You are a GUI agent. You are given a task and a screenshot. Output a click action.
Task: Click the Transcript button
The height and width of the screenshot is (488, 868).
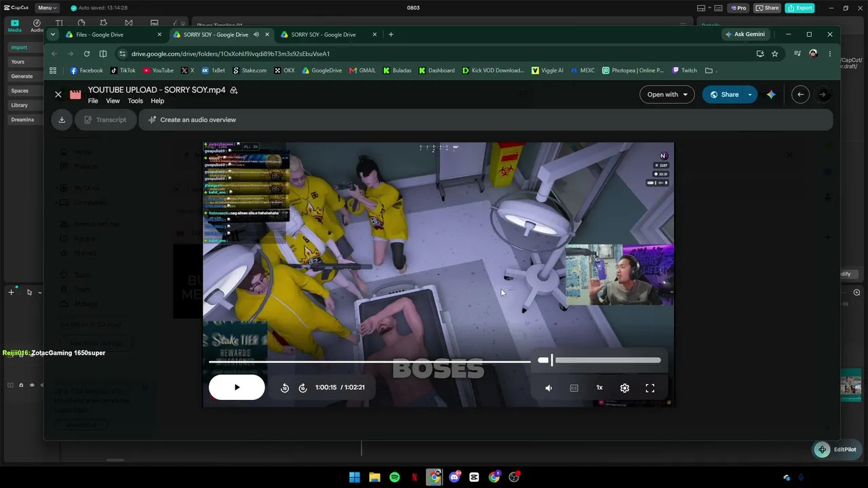(105, 120)
